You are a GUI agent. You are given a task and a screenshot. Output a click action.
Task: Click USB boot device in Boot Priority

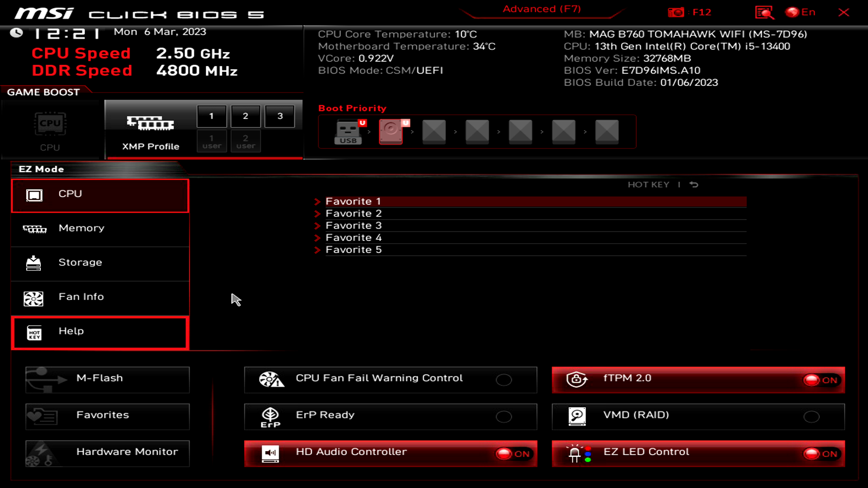[348, 131]
